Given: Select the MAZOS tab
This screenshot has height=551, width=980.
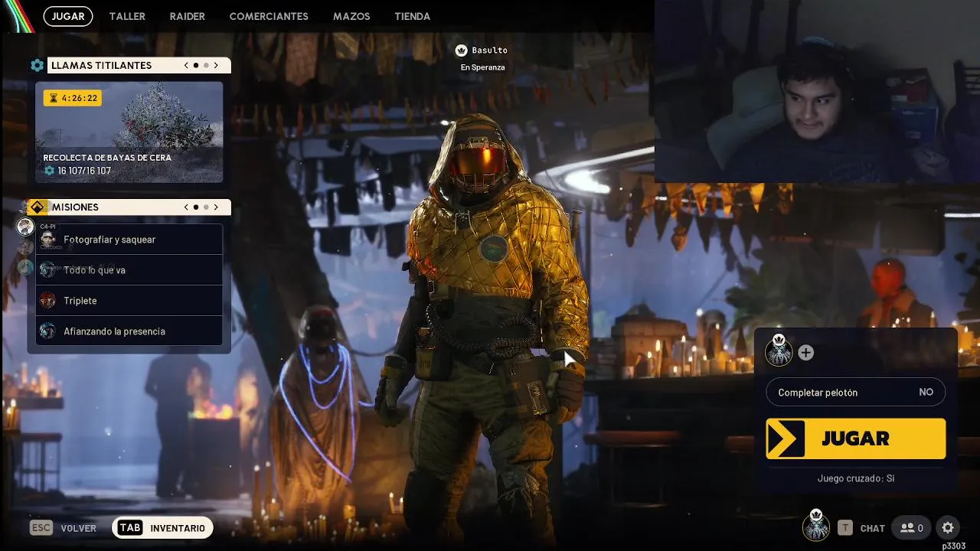Looking at the screenshot, I should click(351, 16).
